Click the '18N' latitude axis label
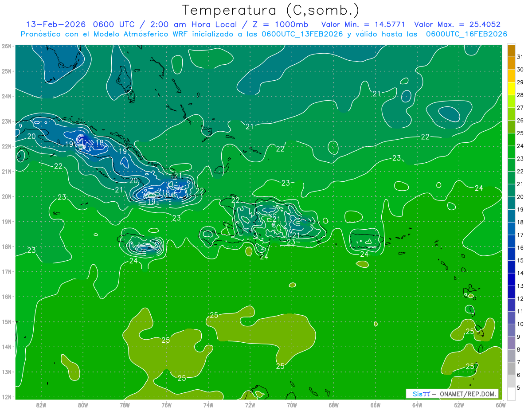 pos(6,247)
